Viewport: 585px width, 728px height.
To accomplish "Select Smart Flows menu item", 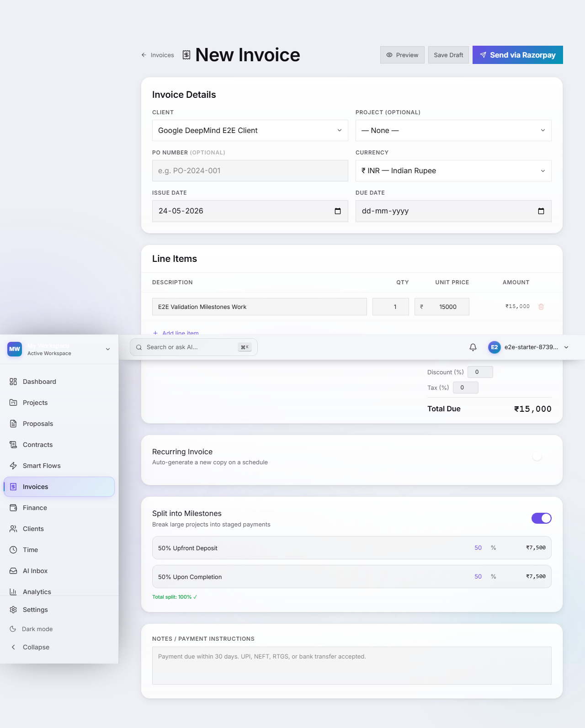I will pyautogui.click(x=59, y=466).
